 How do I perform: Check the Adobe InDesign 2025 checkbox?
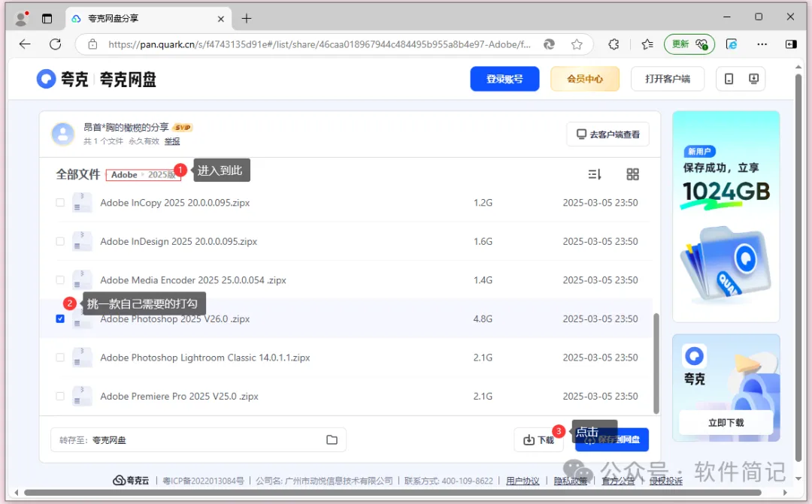click(60, 242)
